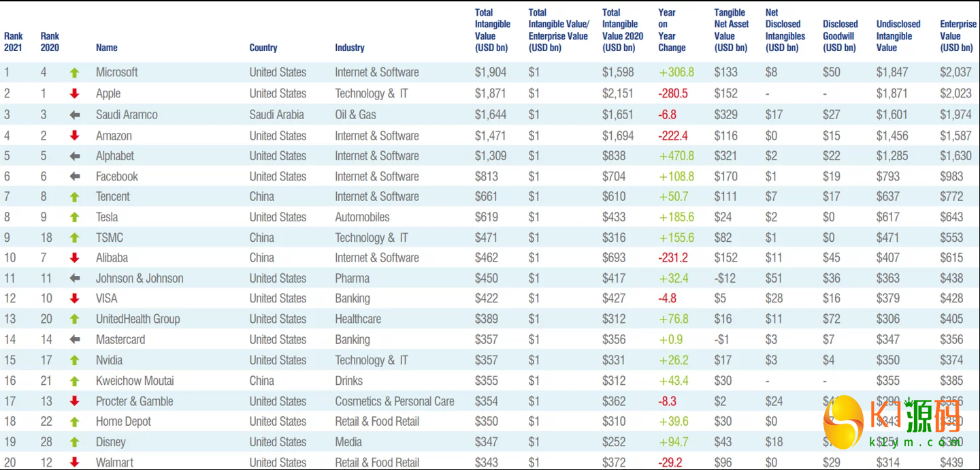The width and height of the screenshot is (980, 470).
Task: Select the company name "Johnson & Johnson"
Action: 140,278
